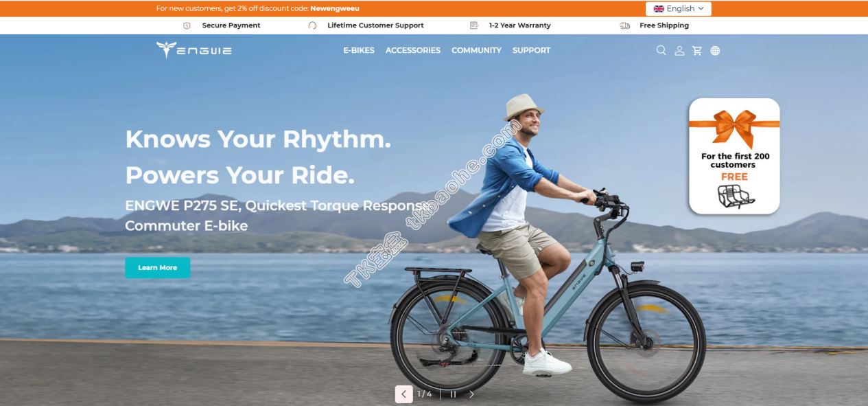Click the ENGWE logo
868x406 pixels.
click(193, 50)
